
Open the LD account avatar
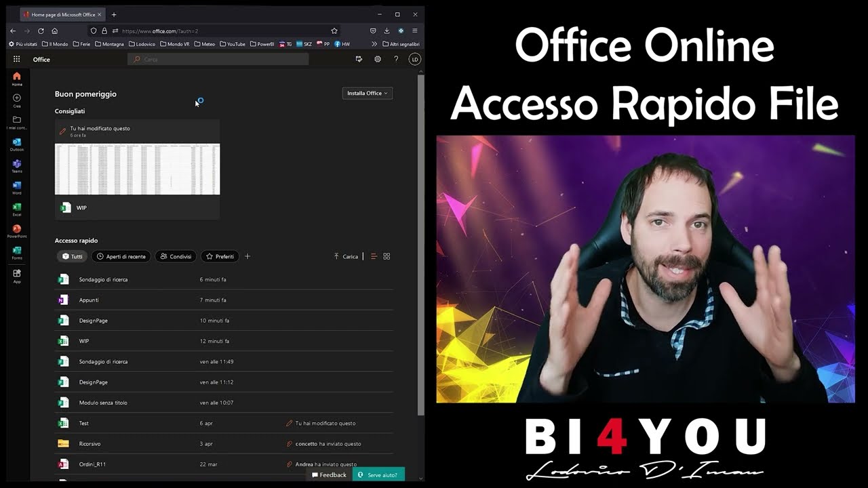414,60
